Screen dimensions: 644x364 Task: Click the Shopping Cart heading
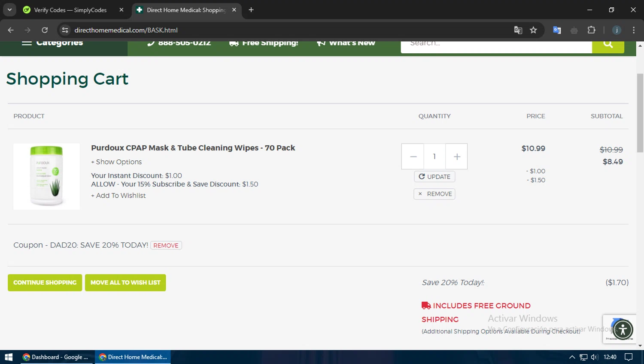coord(67,79)
